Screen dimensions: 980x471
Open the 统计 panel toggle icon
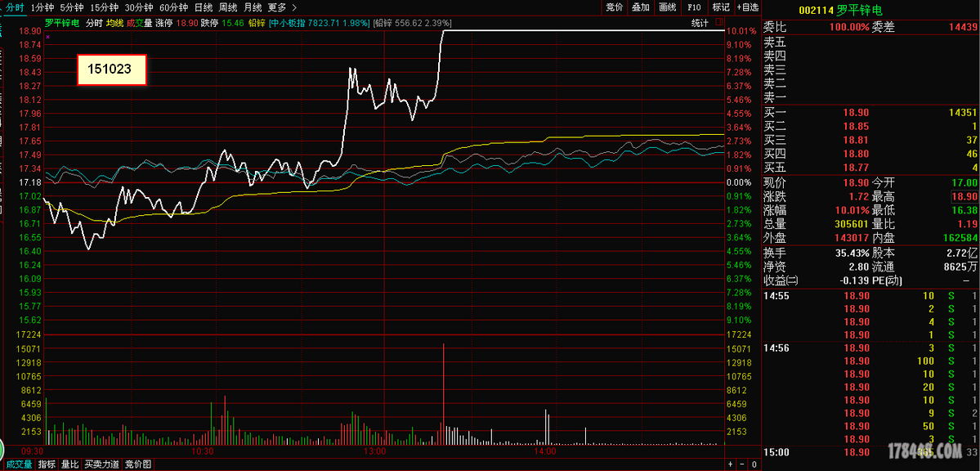click(718, 23)
